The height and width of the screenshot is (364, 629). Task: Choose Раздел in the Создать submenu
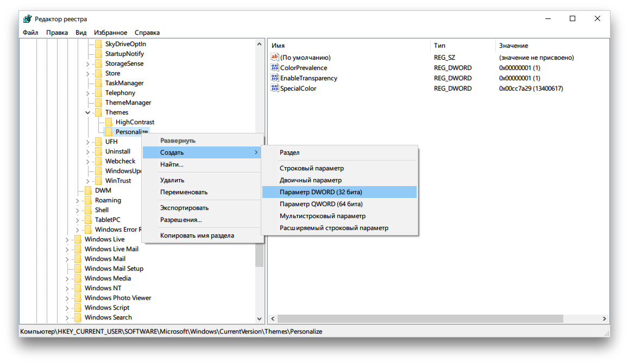tap(339, 152)
